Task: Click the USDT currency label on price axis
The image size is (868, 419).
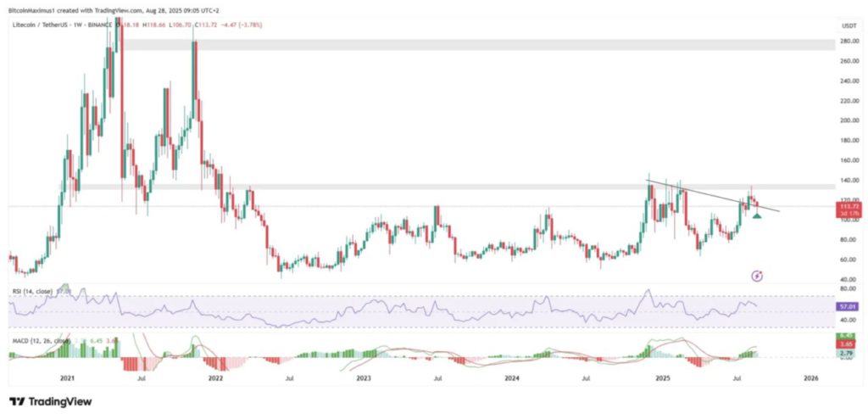Action: [849, 25]
